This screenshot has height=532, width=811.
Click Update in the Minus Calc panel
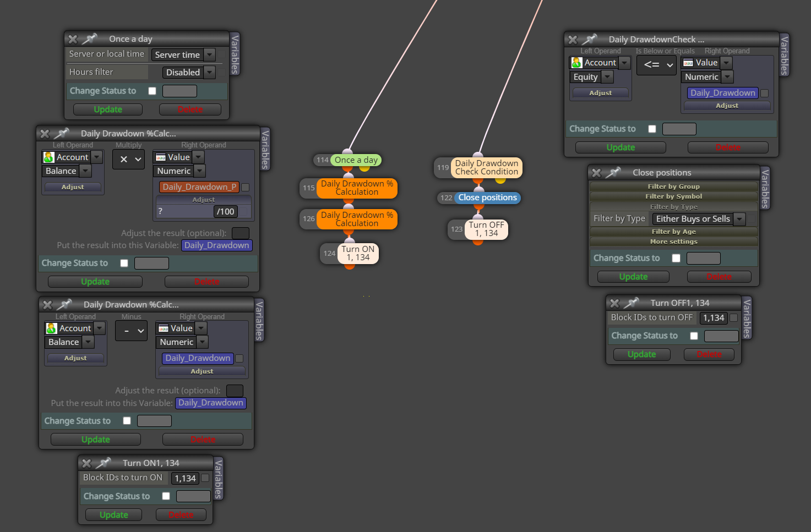point(96,440)
